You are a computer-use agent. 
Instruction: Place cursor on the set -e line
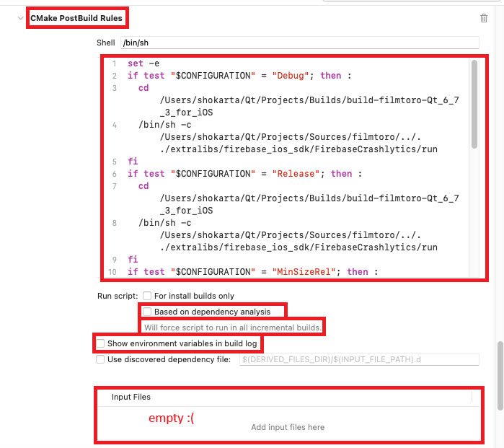click(x=143, y=63)
